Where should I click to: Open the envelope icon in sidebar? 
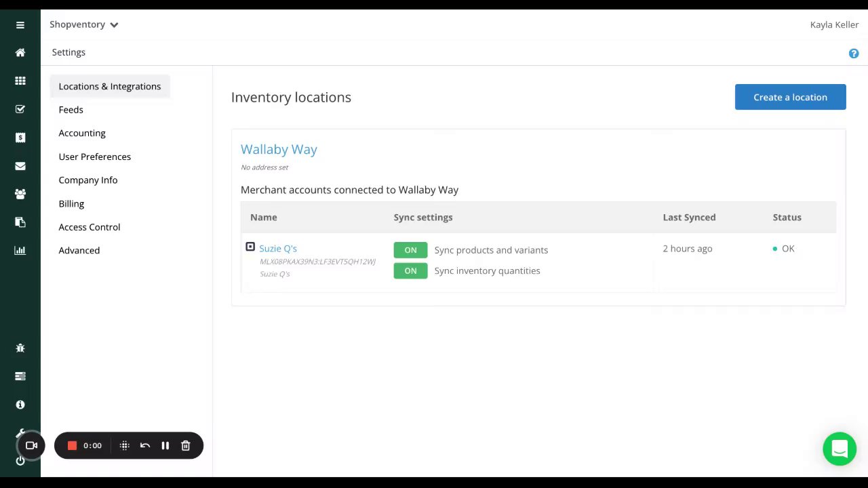point(20,166)
